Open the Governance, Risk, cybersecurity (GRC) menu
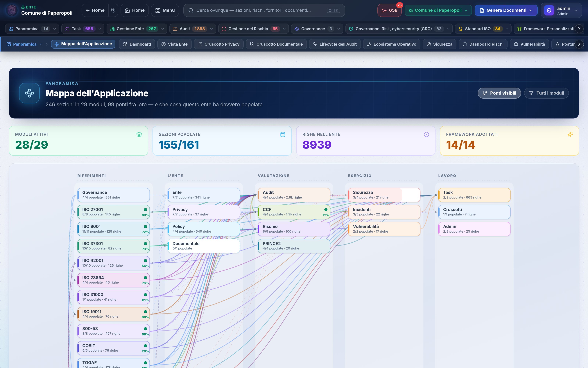This screenshot has width=588, height=368. pyautogui.click(x=399, y=29)
